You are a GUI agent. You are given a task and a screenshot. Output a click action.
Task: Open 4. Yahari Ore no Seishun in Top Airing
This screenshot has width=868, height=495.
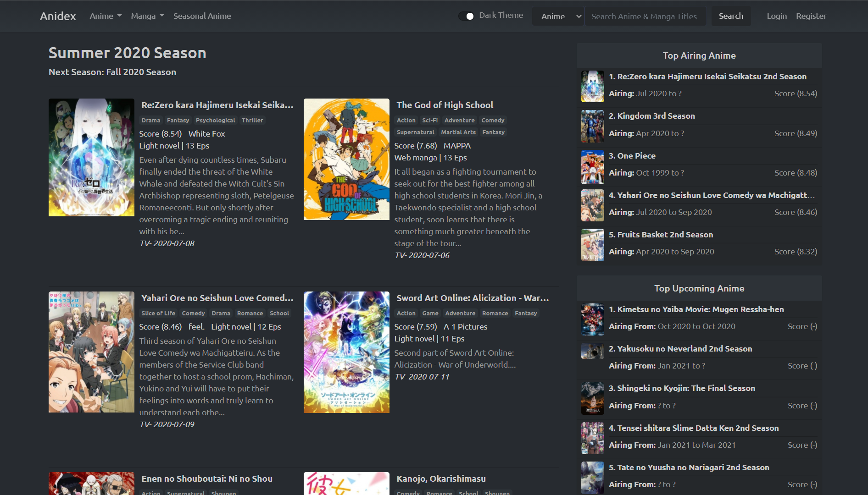712,195
